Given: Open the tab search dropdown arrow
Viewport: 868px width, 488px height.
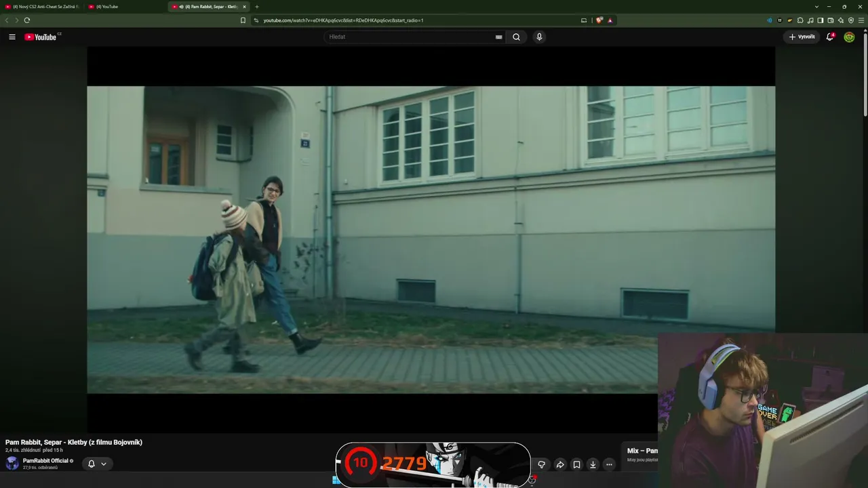Looking at the screenshot, I should pyautogui.click(x=815, y=7).
